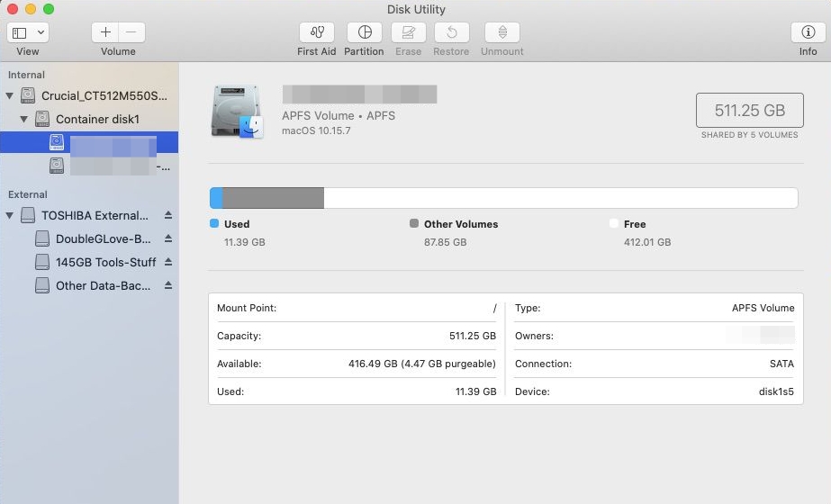Show volume details with Info button
The image size is (831, 504).
[x=808, y=33]
